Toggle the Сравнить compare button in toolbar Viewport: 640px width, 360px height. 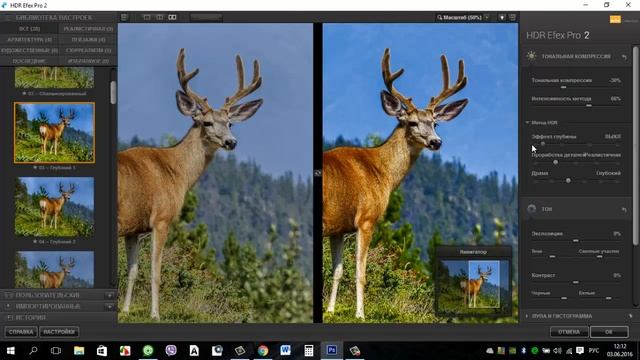[x=207, y=18]
